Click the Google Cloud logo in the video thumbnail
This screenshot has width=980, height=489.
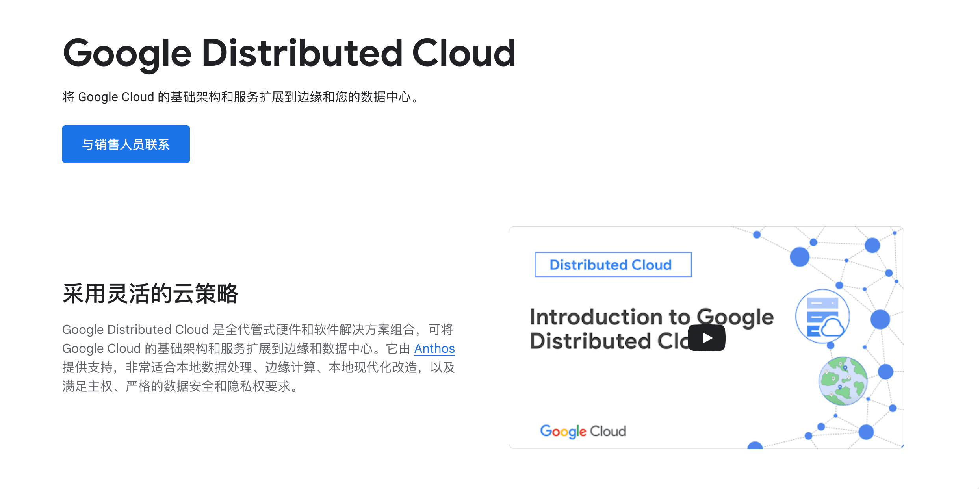pos(583,432)
